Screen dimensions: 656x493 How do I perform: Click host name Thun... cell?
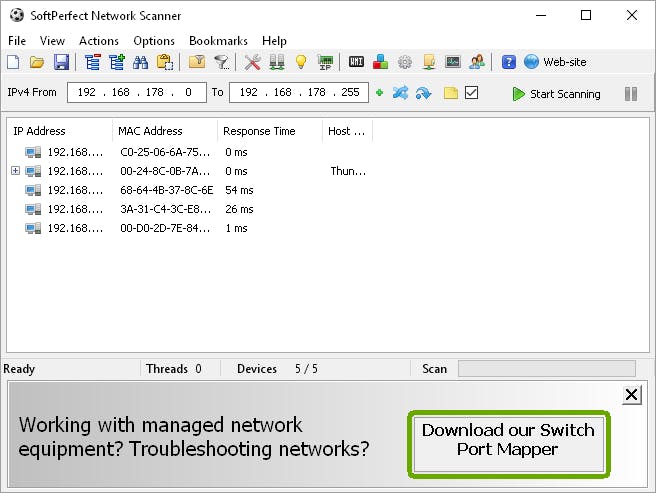tap(348, 171)
